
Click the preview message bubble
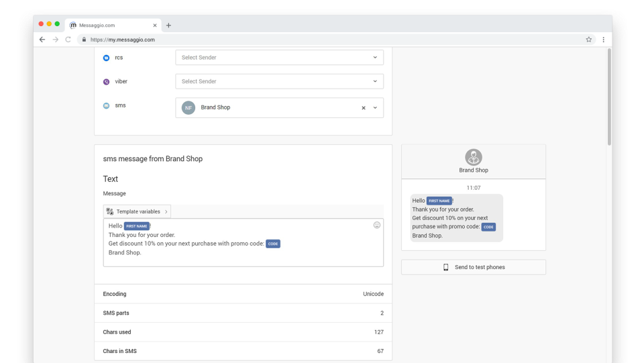(456, 218)
